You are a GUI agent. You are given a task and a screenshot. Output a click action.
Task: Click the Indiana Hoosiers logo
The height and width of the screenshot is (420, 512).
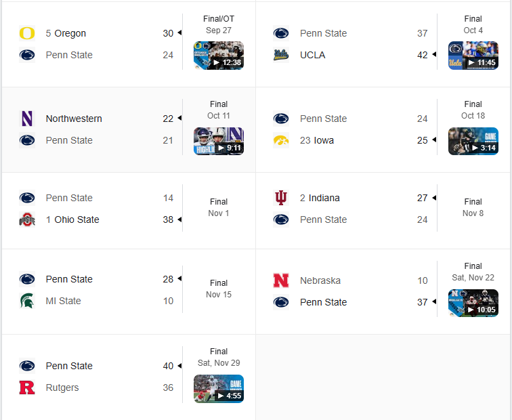pyautogui.click(x=281, y=198)
